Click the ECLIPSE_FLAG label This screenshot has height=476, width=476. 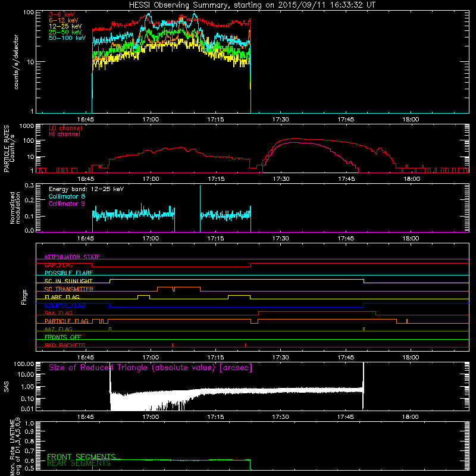pos(65,305)
